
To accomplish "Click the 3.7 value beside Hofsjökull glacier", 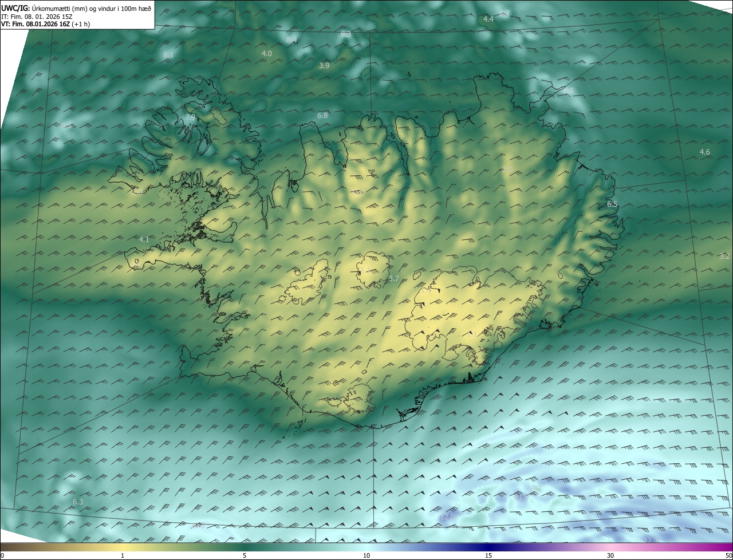I will [393, 278].
